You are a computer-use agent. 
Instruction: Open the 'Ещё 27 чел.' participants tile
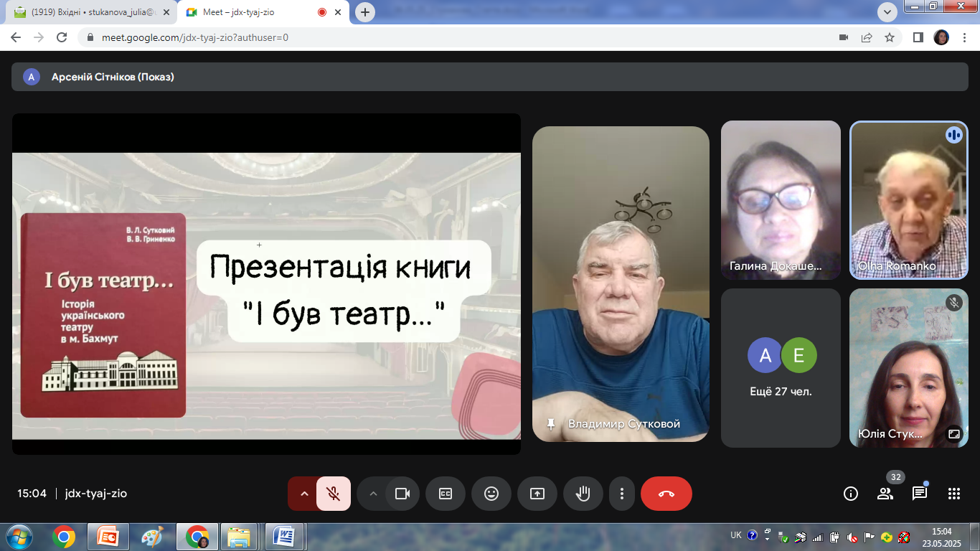point(781,367)
